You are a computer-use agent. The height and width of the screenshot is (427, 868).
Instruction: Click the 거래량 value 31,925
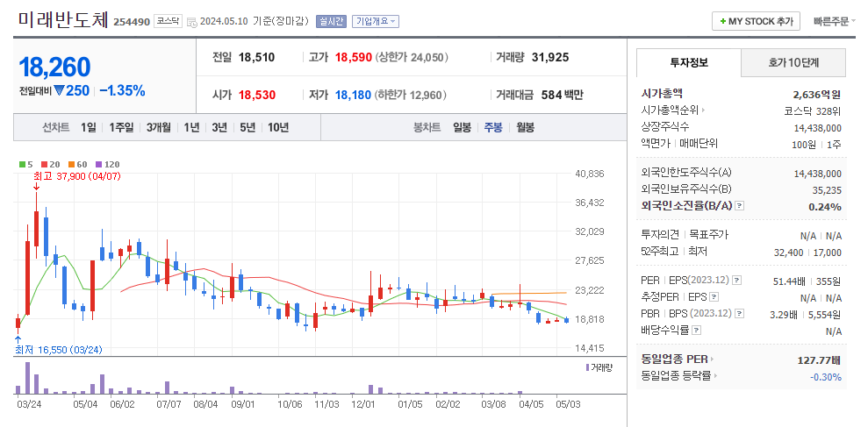[x=550, y=57]
